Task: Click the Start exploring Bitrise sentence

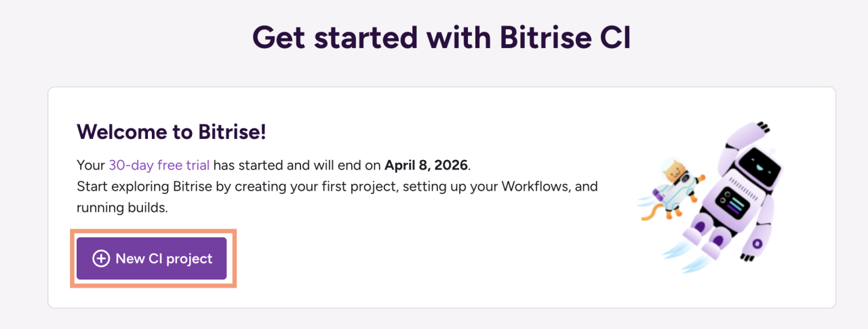Action: [203, 186]
